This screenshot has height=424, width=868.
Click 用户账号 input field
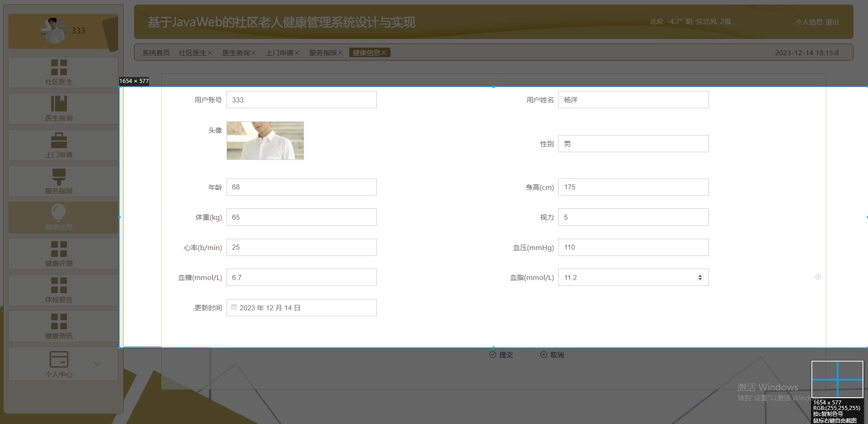(x=302, y=100)
